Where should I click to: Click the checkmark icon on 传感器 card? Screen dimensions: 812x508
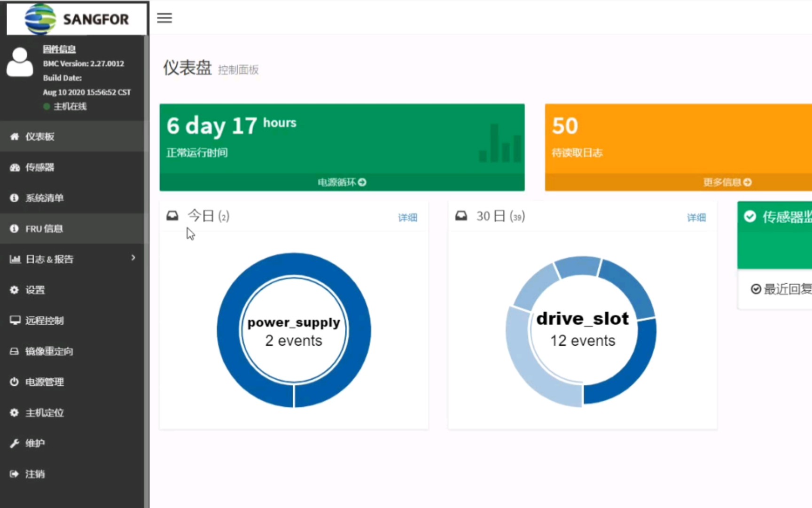click(750, 216)
